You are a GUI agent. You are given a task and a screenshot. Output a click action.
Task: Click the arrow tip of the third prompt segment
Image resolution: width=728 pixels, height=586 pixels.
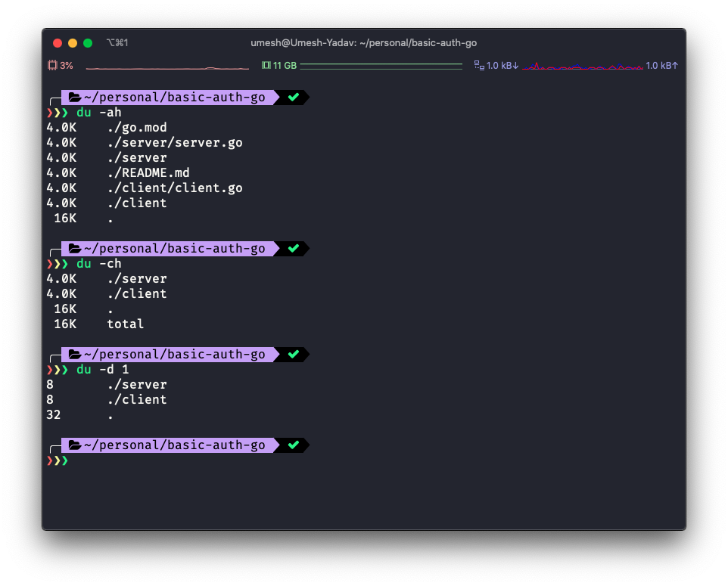pos(306,354)
